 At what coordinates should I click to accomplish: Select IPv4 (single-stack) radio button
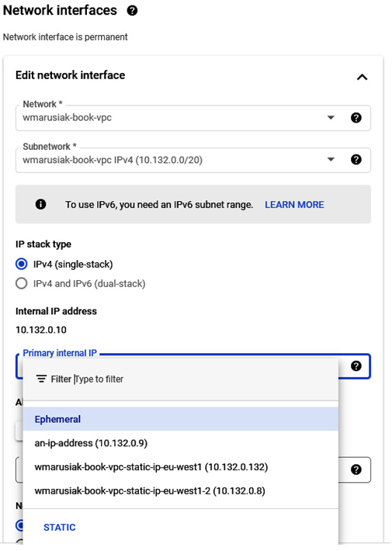click(x=22, y=264)
